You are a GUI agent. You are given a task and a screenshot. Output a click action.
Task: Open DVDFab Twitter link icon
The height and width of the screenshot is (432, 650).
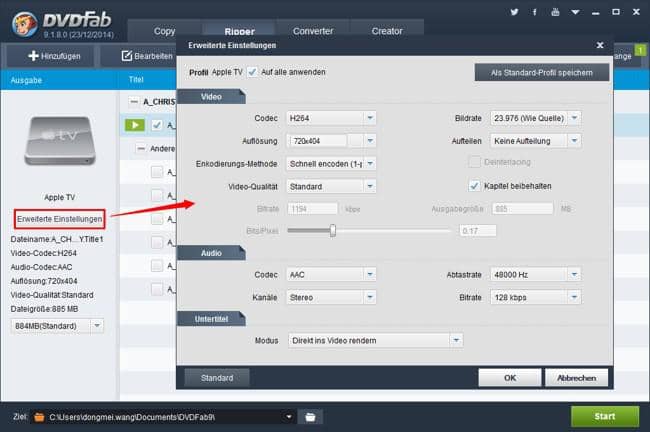pyautogui.click(x=514, y=12)
